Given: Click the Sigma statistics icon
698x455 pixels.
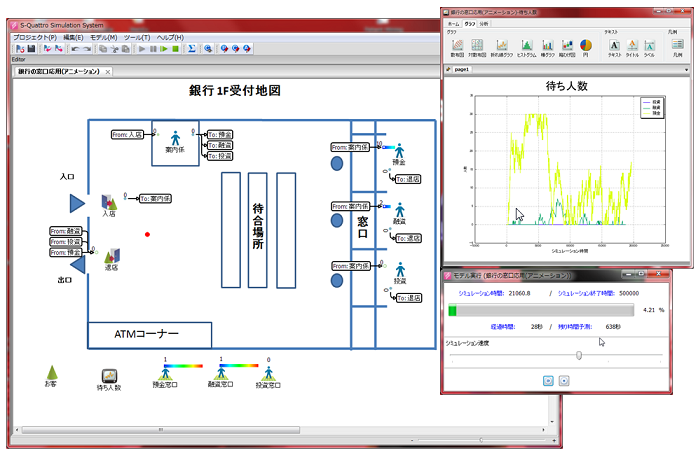Looking at the screenshot, I should point(191,48).
